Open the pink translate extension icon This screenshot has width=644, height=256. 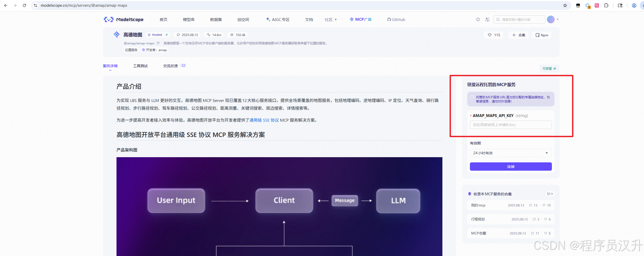point(597,5)
